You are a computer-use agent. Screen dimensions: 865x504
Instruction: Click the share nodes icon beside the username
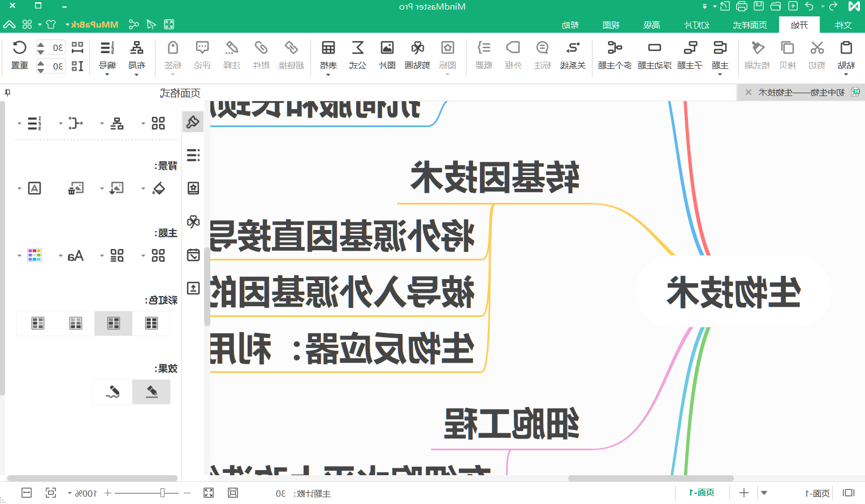pyautogui.click(x=133, y=24)
